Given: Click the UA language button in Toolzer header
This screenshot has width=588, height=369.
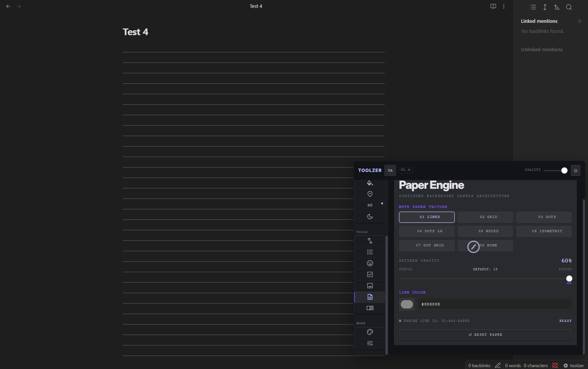Looking at the screenshot, I should point(390,170).
